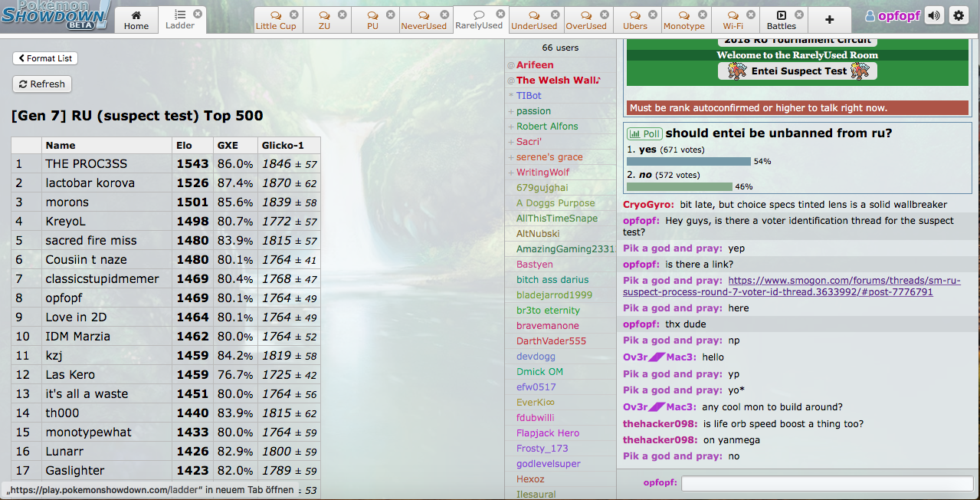The image size is (980, 500).
Task: Go to the Home tab
Action: click(x=136, y=20)
